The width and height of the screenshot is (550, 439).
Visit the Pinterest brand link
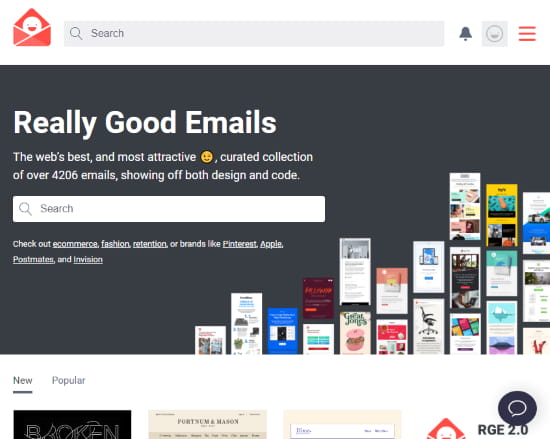pyautogui.click(x=240, y=244)
